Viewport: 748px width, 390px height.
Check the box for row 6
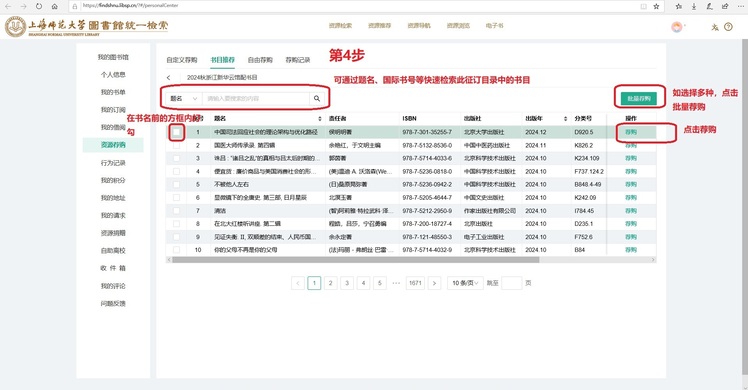[x=177, y=197]
